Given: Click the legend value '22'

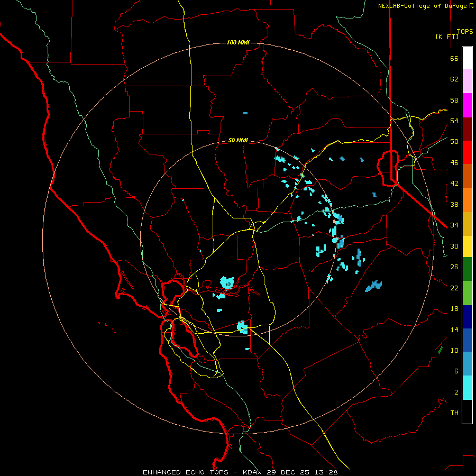Looking at the screenshot, I should [x=454, y=288].
